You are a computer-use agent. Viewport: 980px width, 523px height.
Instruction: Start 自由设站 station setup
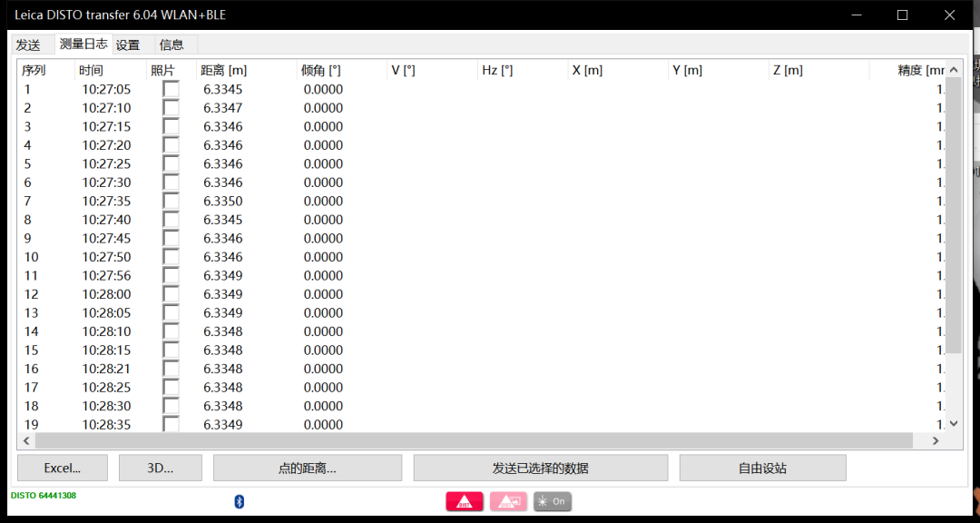[762, 468]
